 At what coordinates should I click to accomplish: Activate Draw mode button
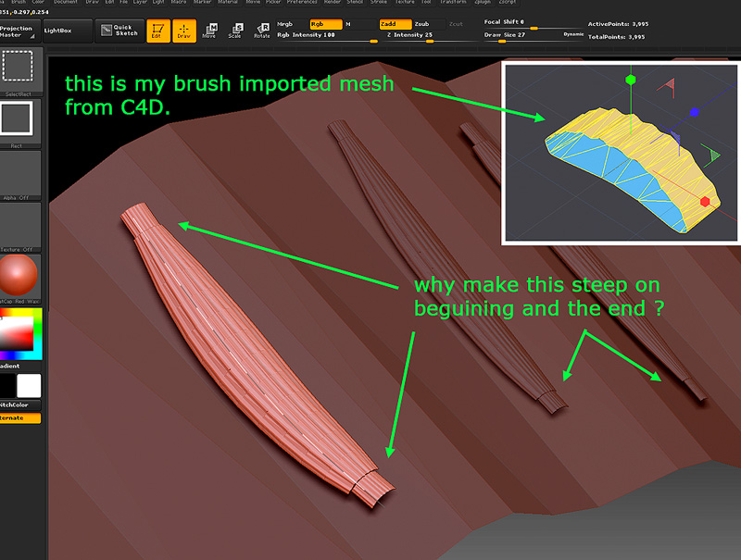(x=184, y=31)
